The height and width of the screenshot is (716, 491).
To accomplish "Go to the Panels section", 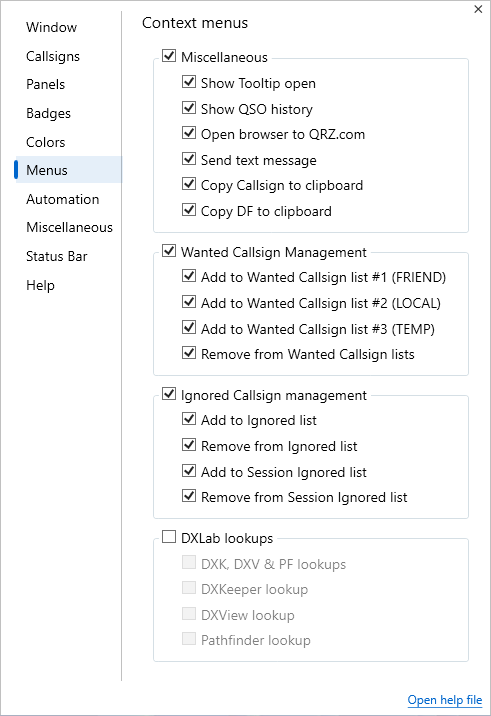I will click(x=46, y=84).
